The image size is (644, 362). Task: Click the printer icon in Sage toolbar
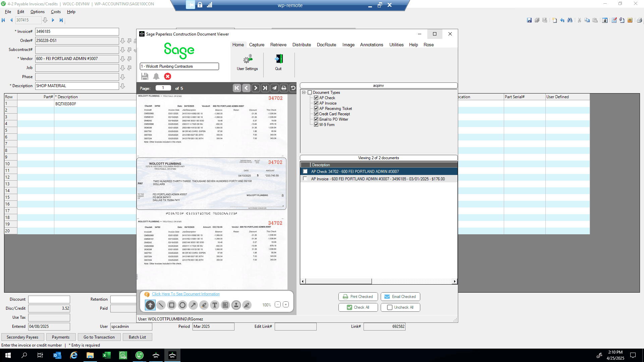639,20
